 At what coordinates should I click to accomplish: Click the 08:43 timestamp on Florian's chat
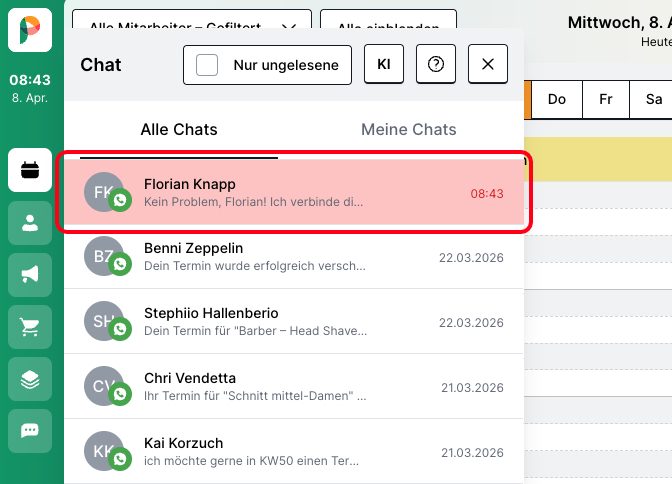pos(487,194)
